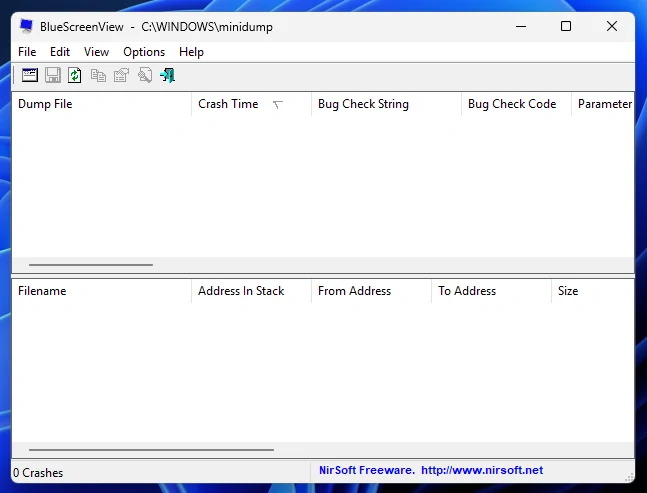The width and height of the screenshot is (647, 493).
Task: Click the To Address column header
Action: coord(491,291)
